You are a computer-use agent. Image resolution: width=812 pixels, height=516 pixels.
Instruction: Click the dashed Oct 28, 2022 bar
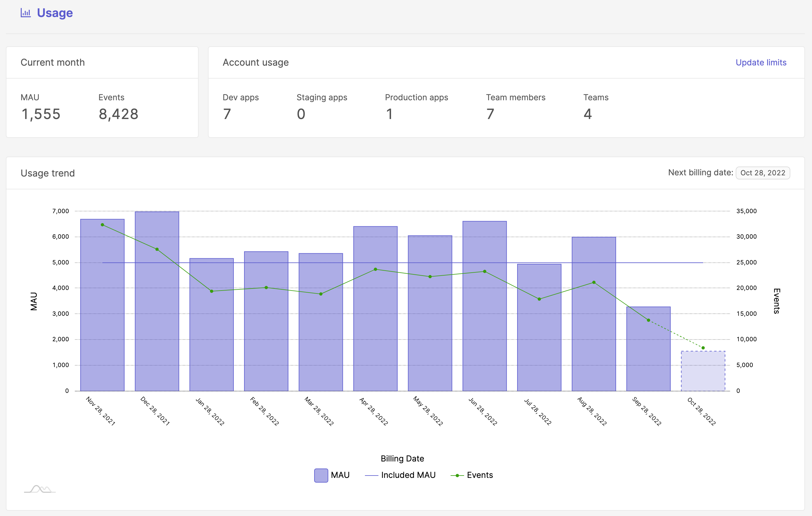(x=703, y=371)
